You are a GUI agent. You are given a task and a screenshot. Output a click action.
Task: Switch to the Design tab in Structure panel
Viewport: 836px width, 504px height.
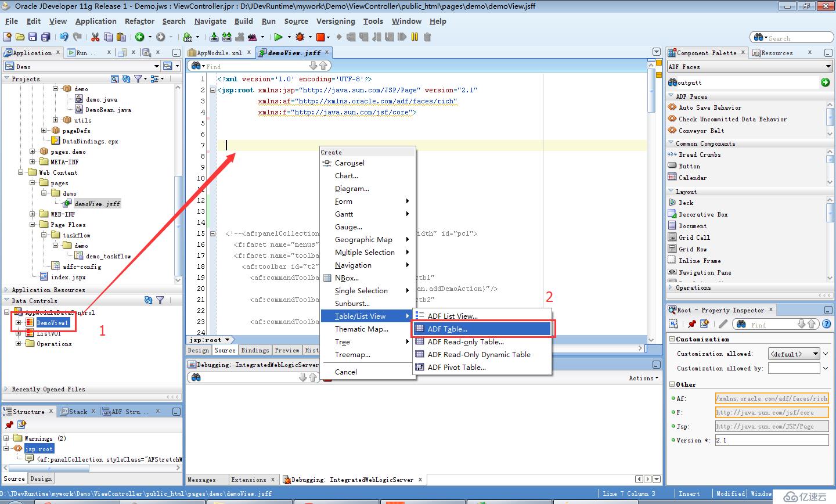pos(41,478)
